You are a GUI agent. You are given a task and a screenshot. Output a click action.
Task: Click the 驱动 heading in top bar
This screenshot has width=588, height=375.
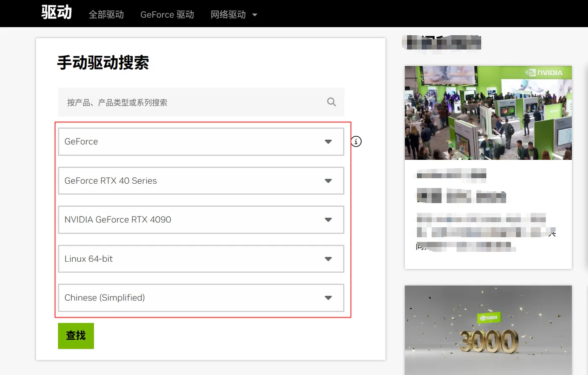pos(57,13)
